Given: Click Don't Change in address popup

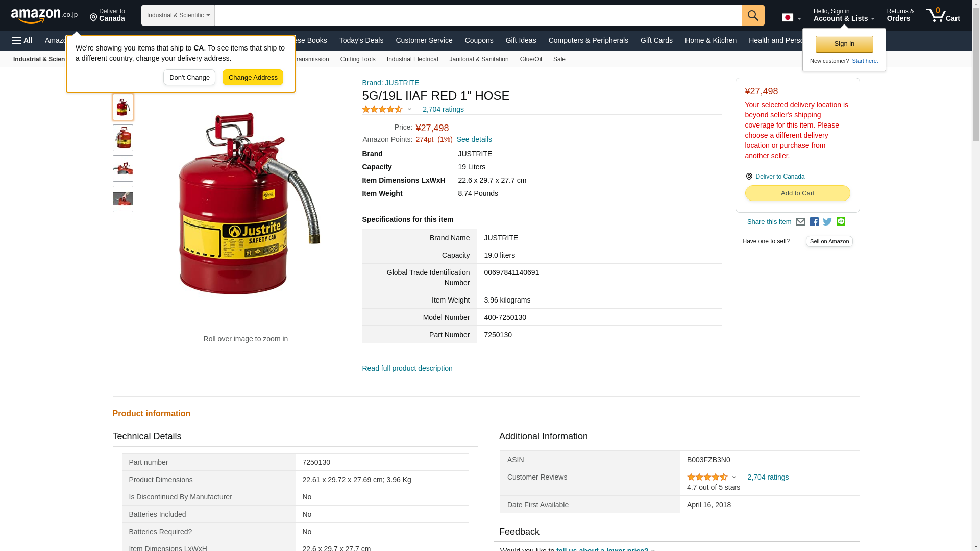Looking at the screenshot, I should 189,78.
